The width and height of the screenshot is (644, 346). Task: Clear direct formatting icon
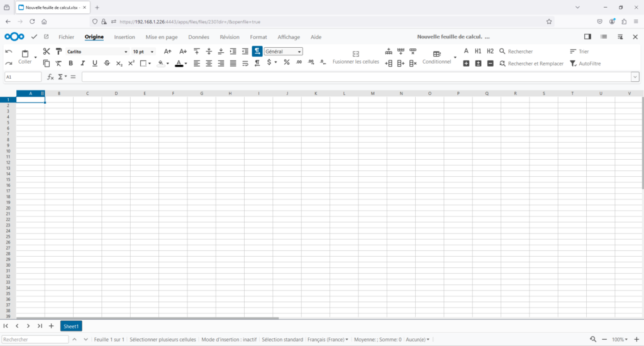58,64
